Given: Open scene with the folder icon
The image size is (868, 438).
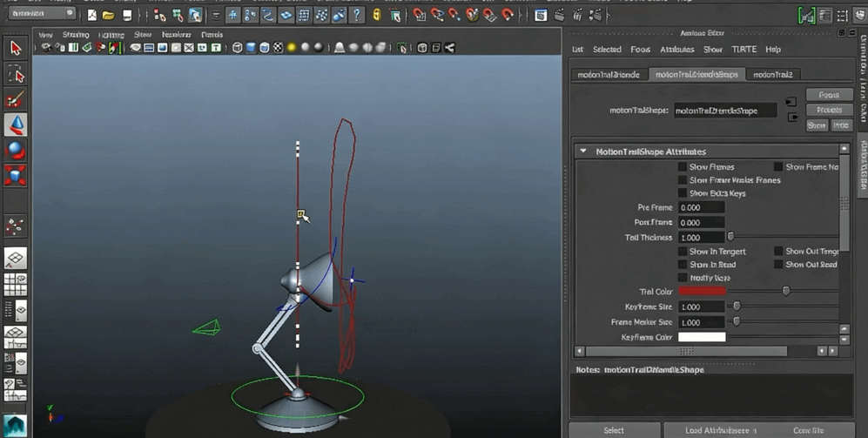Looking at the screenshot, I should click(108, 15).
